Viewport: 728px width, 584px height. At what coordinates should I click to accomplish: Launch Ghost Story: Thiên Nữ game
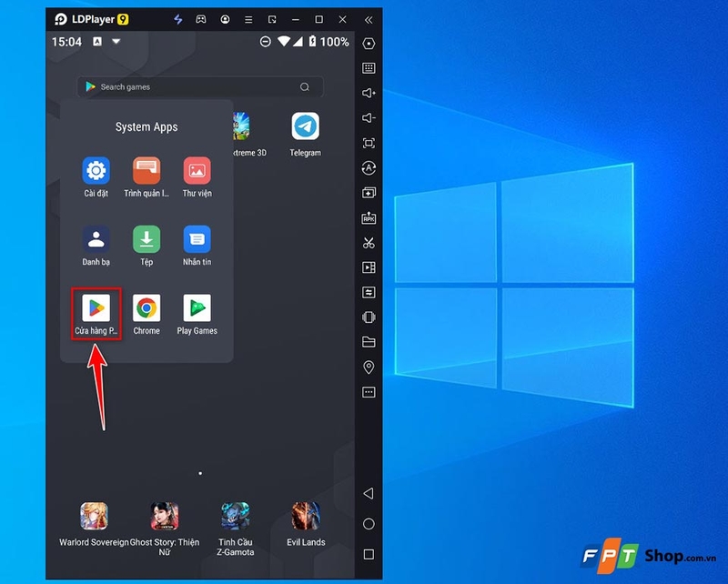165,516
